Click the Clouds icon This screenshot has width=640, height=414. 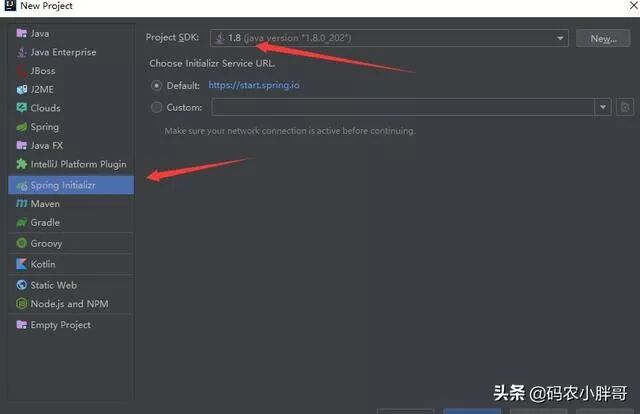tap(21, 108)
